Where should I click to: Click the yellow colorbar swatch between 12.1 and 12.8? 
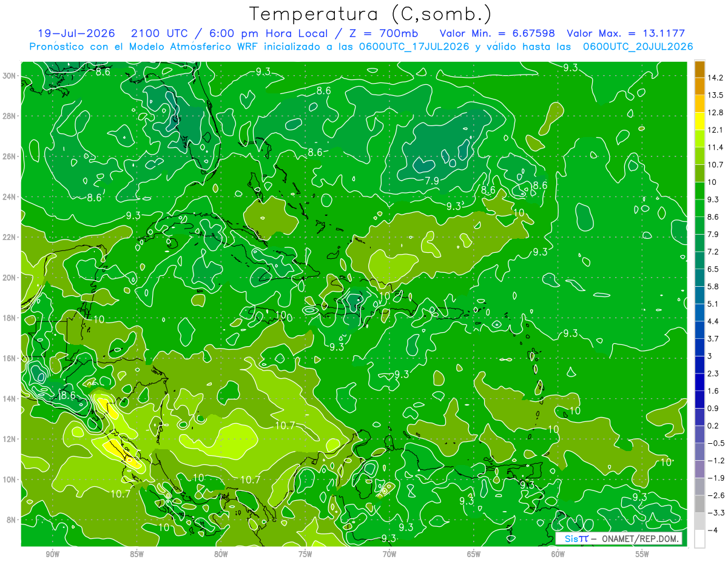click(699, 121)
